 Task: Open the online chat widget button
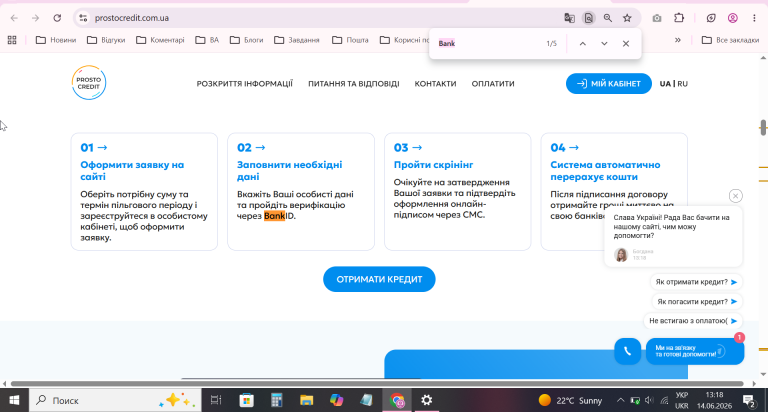click(695, 351)
